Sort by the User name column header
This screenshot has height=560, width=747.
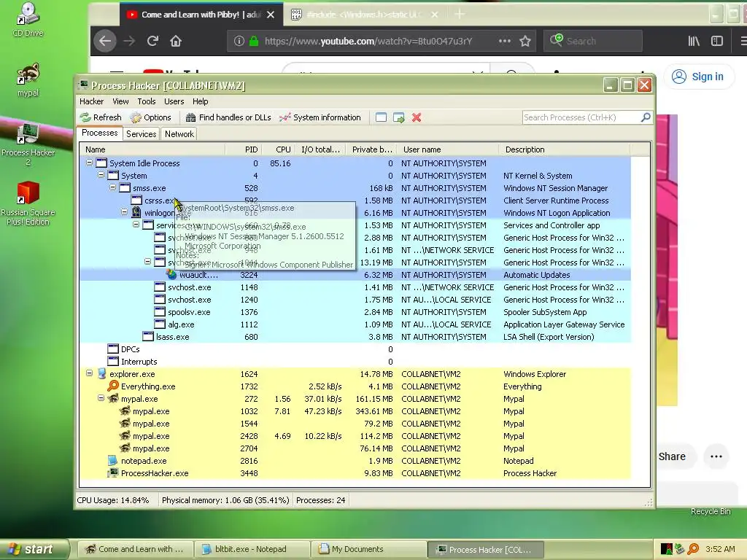click(448, 149)
